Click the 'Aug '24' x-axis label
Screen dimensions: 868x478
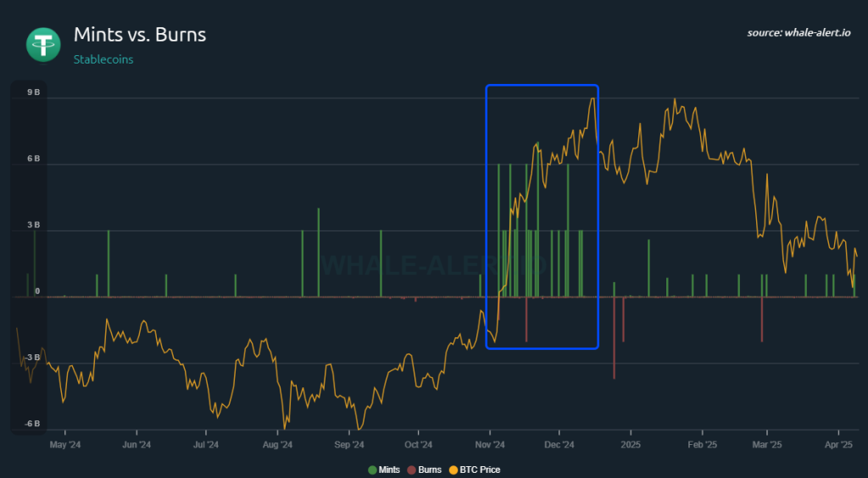tap(277, 445)
